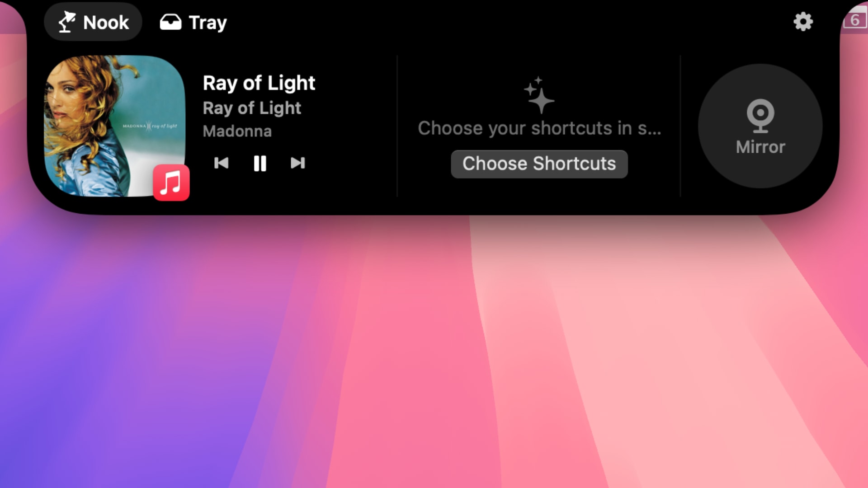Screen dimensions: 868x488
Task: Click the Apple Music app icon
Action: (x=171, y=183)
